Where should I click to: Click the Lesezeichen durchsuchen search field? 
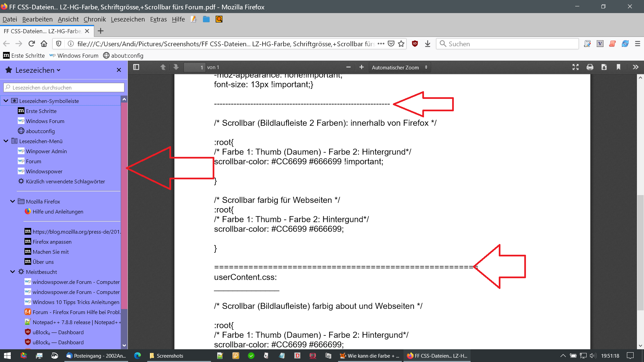click(64, 87)
